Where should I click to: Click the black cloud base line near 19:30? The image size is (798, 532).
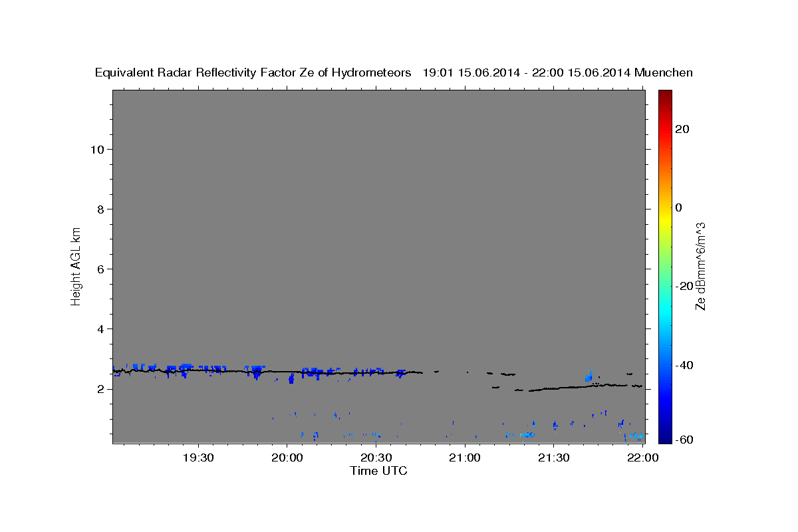198,370
